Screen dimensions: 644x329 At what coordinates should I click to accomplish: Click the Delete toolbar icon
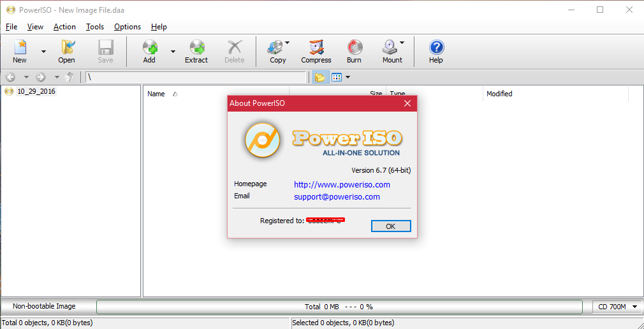(x=235, y=48)
